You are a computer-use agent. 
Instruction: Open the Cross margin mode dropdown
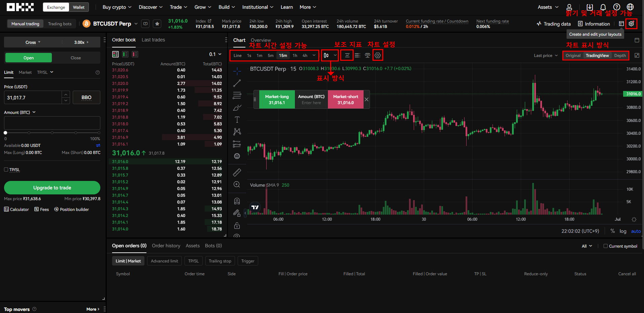click(x=33, y=42)
